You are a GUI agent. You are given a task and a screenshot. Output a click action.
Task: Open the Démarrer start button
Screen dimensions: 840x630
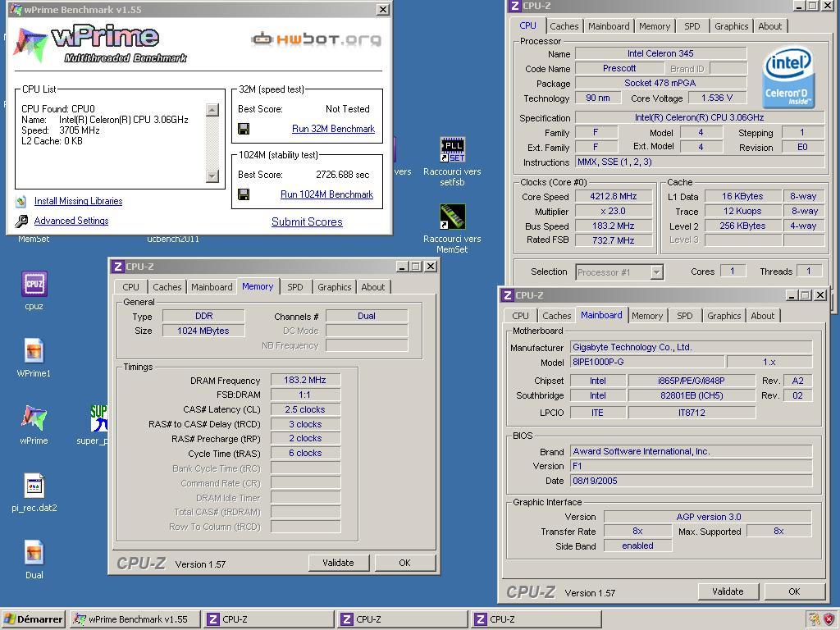click(33, 619)
